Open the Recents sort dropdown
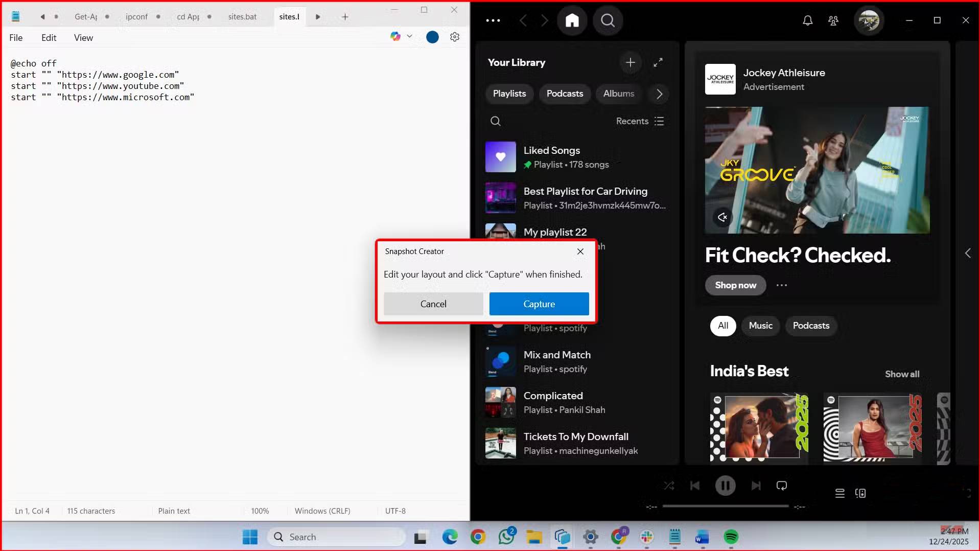 pyautogui.click(x=640, y=121)
